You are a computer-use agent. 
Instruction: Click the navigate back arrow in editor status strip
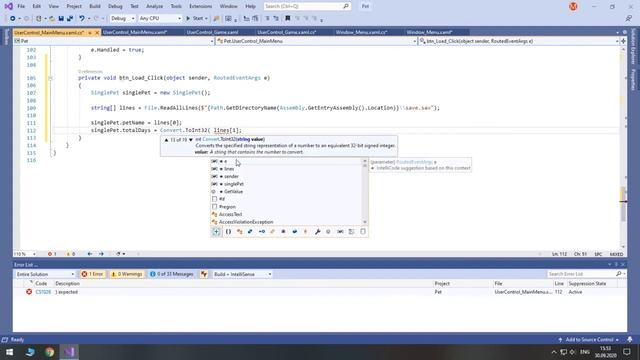90,254
